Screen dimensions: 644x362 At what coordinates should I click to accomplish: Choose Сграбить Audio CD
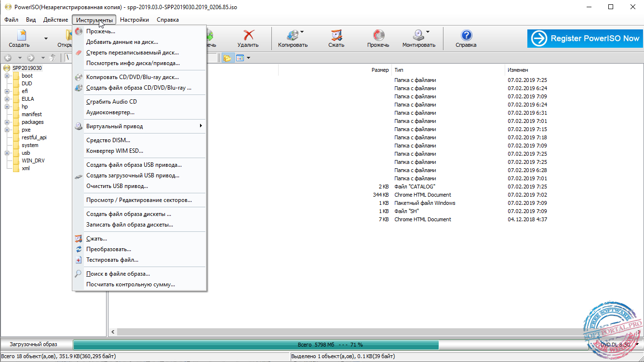[x=139, y=102]
